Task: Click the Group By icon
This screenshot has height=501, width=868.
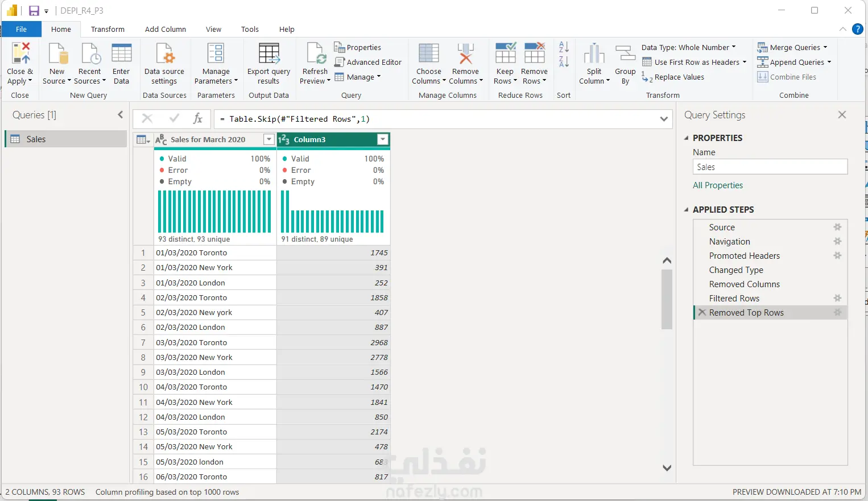Action: (x=625, y=53)
